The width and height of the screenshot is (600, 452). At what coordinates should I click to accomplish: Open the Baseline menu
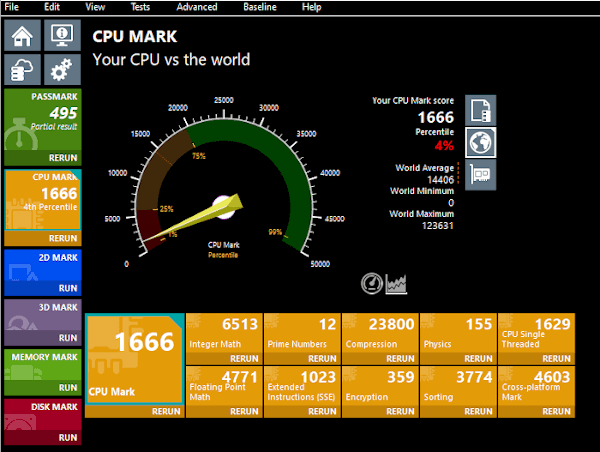pyautogui.click(x=260, y=7)
